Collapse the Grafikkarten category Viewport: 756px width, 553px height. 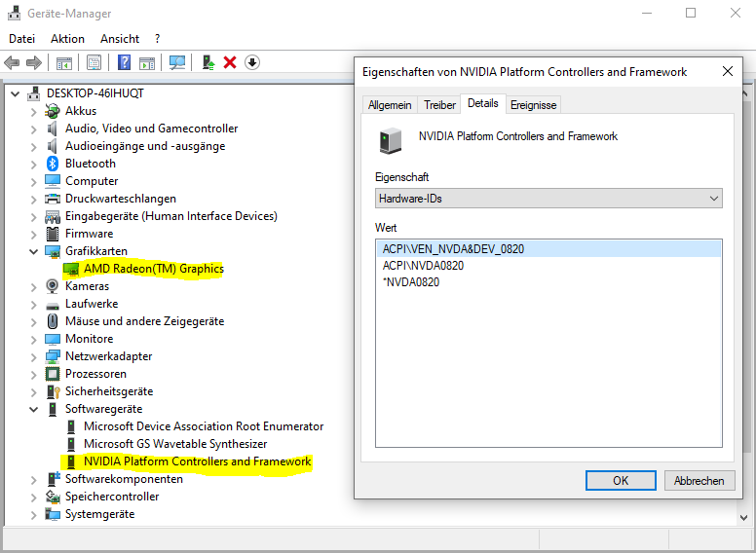33,251
